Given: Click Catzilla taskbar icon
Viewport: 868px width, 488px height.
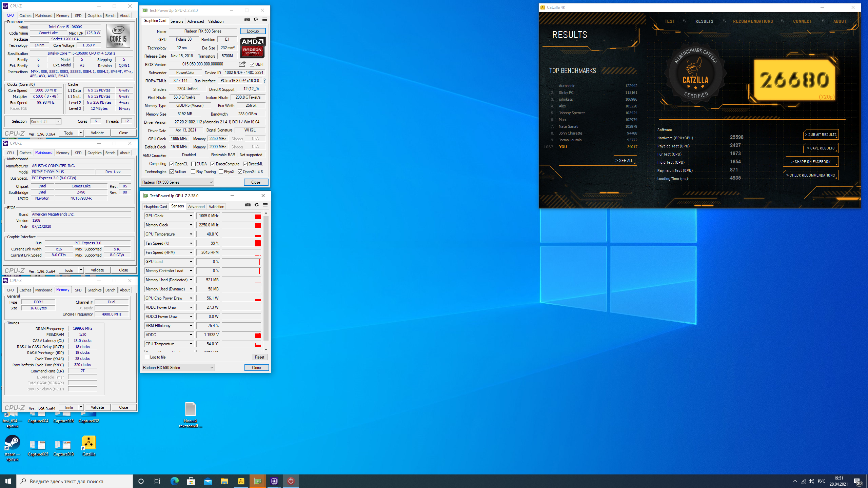Looking at the screenshot, I should coord(241,481).
